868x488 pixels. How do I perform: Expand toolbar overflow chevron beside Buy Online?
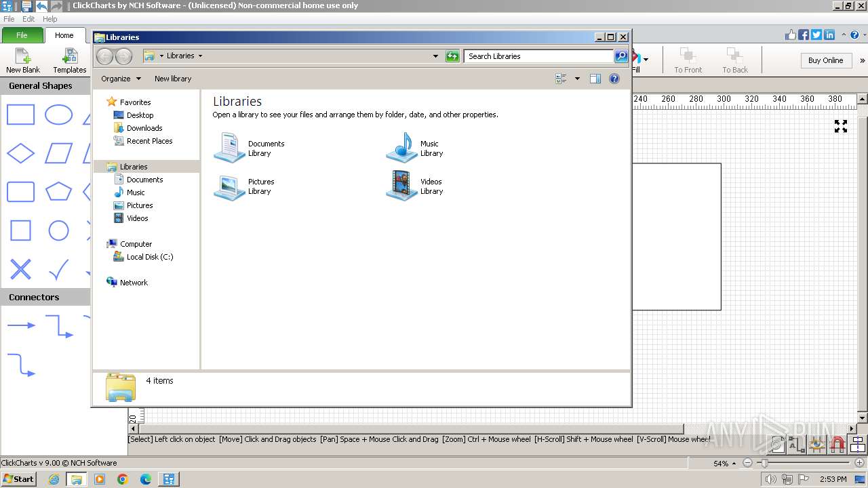point(863,60)
